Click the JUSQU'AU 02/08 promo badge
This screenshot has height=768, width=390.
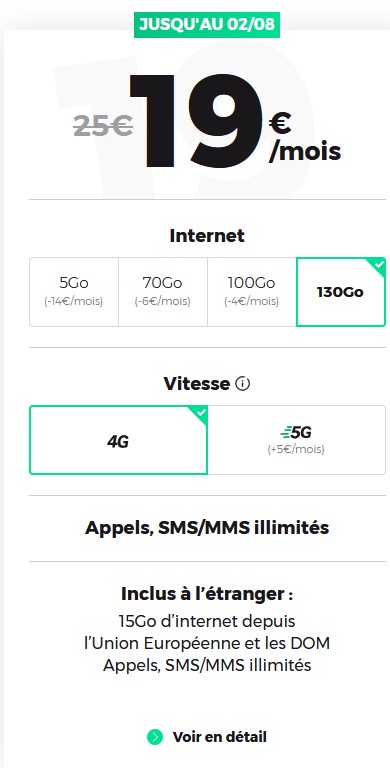point(207,24)
